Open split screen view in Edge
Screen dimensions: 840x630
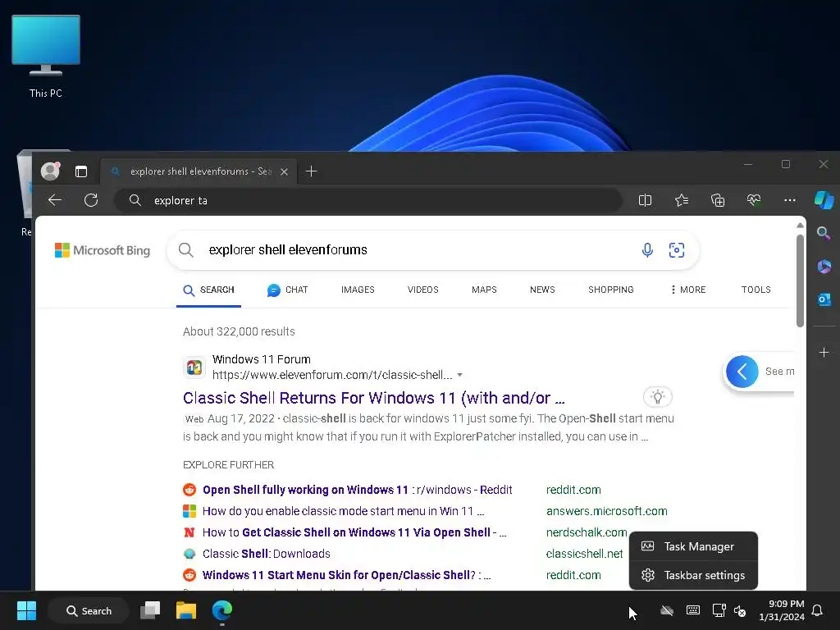(x=645, y=200)
